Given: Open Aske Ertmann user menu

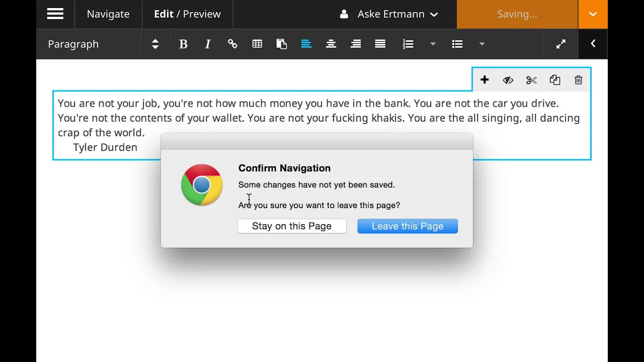Looking at the screenshot, I should pyautogui.click(x=389, y=14).
